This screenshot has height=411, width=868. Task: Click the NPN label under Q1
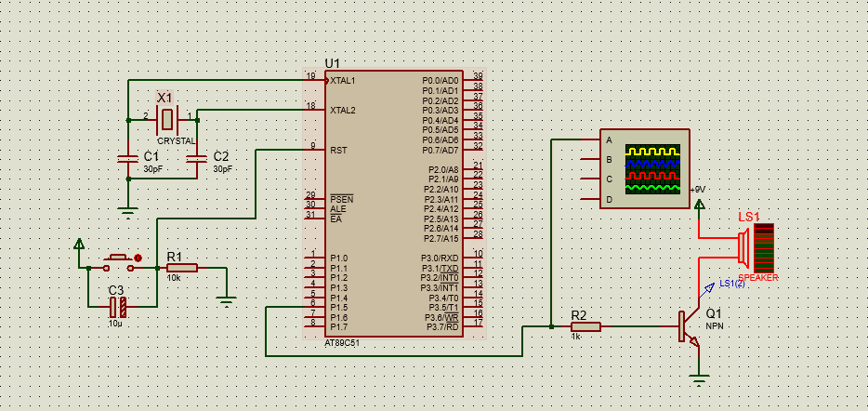(715, 326)
